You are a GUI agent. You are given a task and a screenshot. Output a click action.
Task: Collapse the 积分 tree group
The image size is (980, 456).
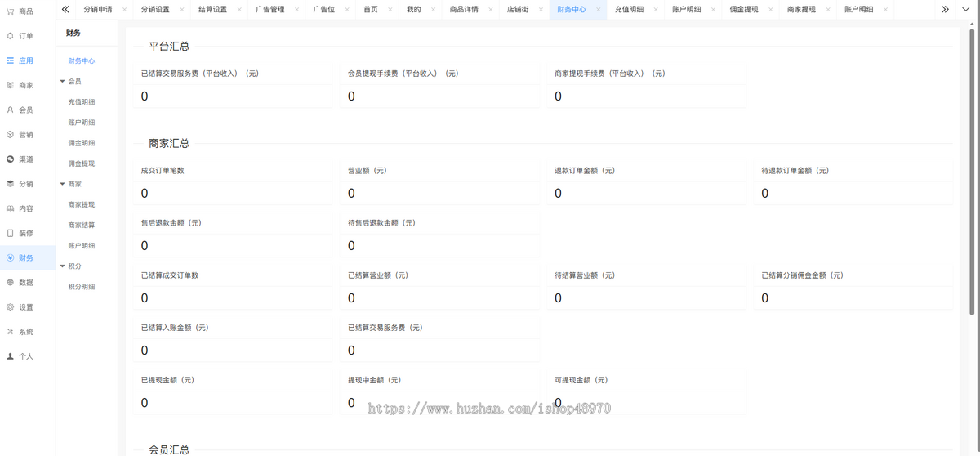tap(62, 266)
